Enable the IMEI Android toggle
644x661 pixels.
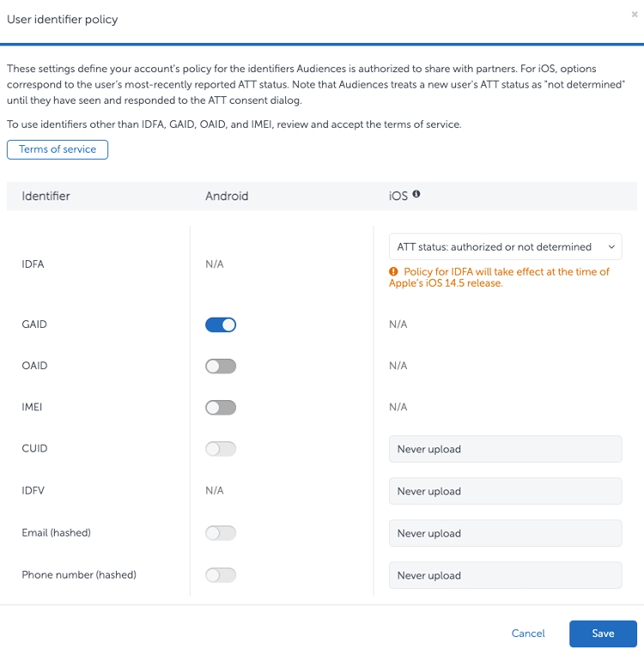(x=221, y=408)
